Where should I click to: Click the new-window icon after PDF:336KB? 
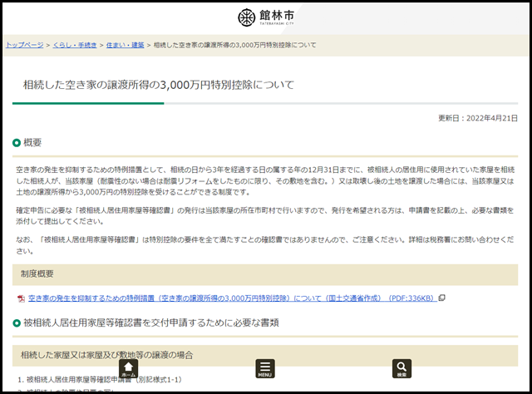pyautogui.click(x=441, y=298)
